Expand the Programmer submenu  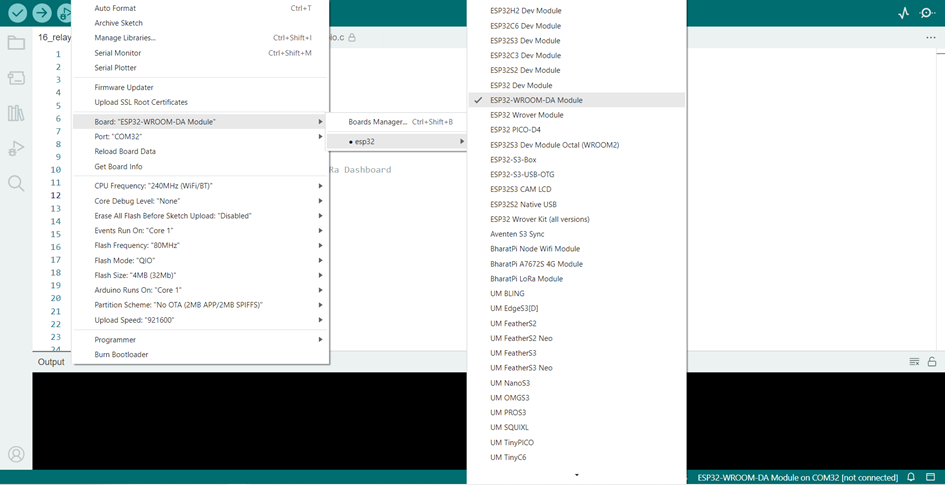pos(201,340)
